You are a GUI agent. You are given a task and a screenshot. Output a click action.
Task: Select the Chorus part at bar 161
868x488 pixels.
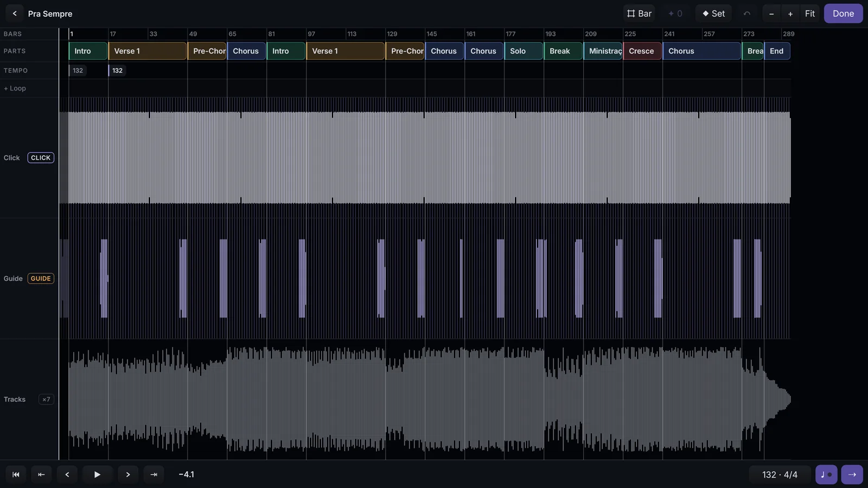tap(484, 51)
